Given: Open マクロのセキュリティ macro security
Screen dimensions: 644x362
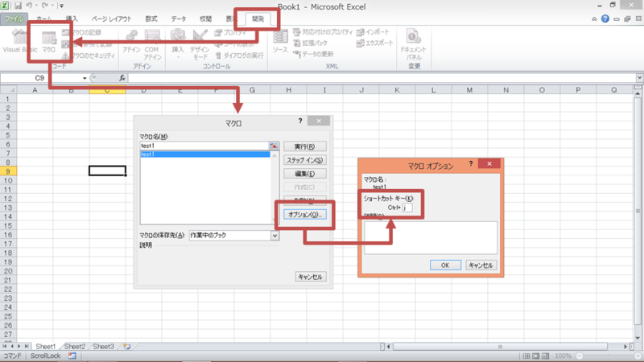Looking at the screenshot, I should pos(89,56).
